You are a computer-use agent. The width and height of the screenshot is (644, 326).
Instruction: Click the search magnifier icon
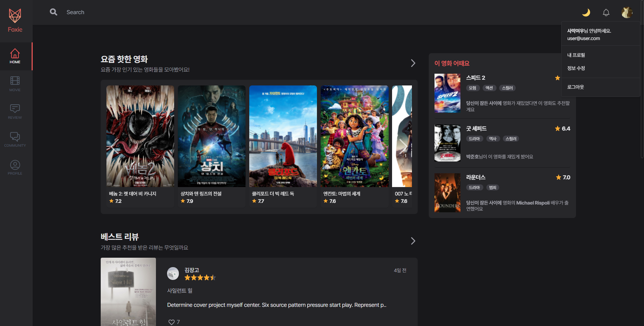[x=53, y=12]
